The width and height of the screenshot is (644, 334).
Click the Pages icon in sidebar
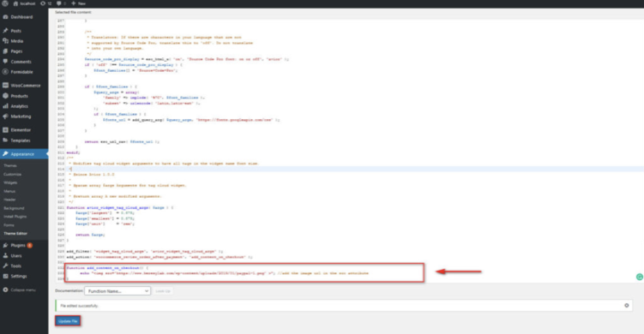(5, 51)
